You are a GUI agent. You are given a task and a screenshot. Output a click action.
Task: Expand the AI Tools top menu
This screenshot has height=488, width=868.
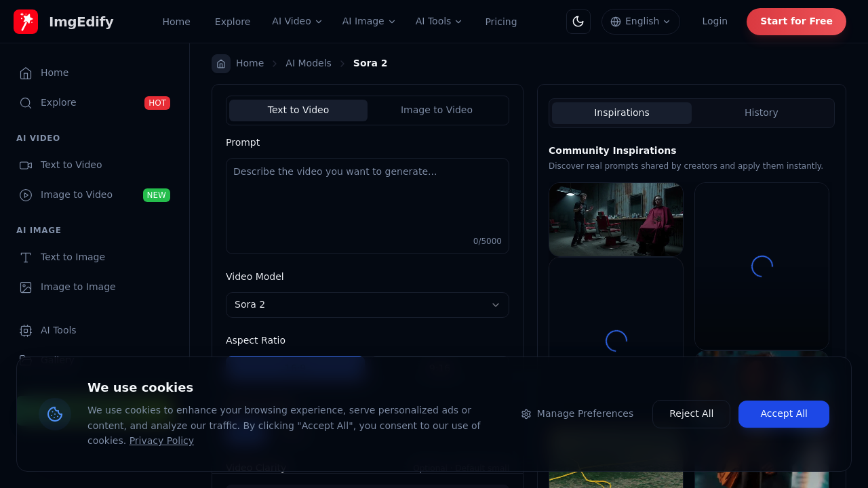point(439,22)
